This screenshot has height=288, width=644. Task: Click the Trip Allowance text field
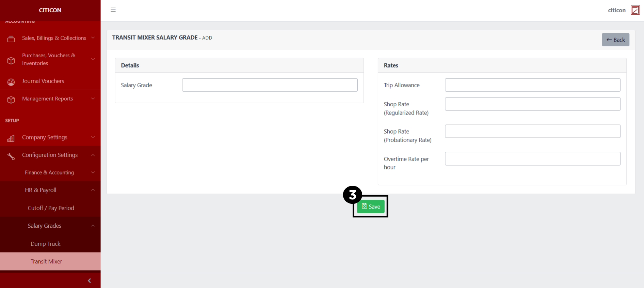point(532,85)
